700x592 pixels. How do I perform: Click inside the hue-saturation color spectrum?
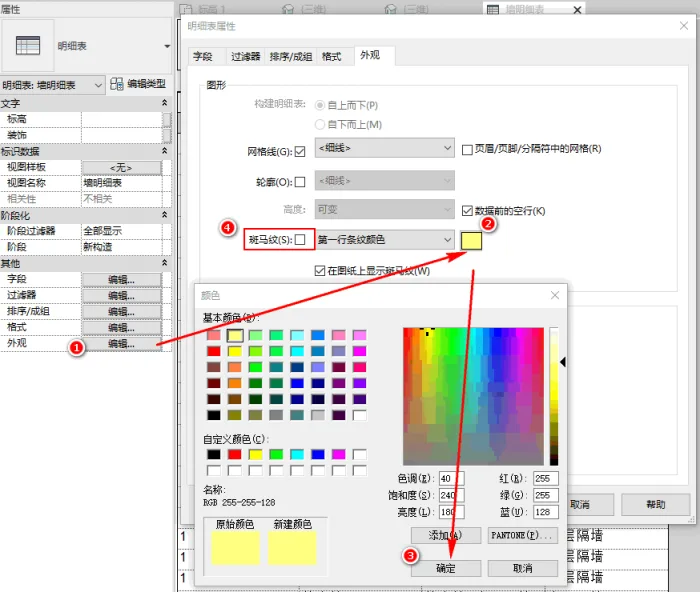pos(473,396)
